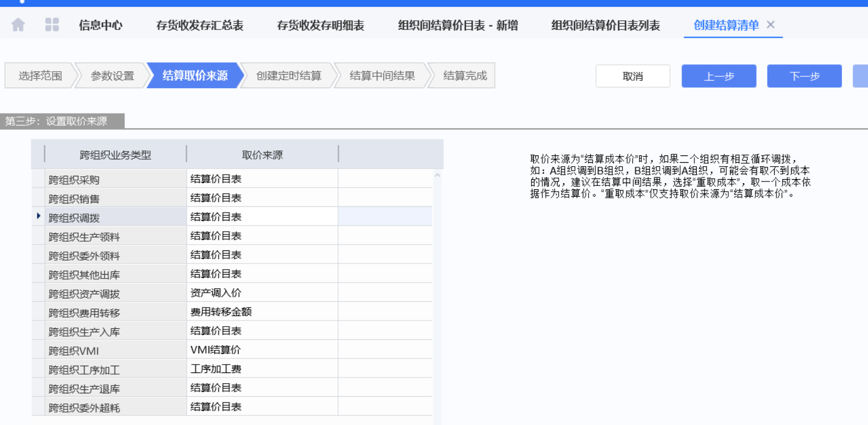
Task: Open pricing source dropdown for 跨组织生产入库
Action: 262,331
